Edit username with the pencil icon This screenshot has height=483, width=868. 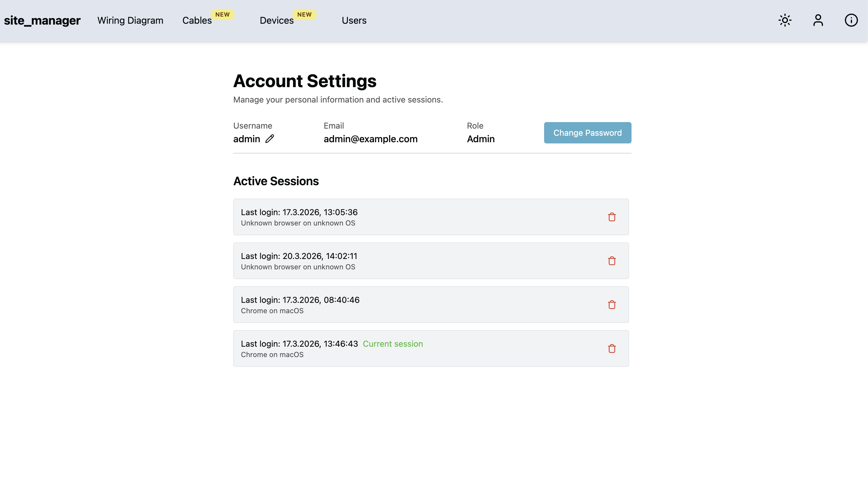pos(270,139)
